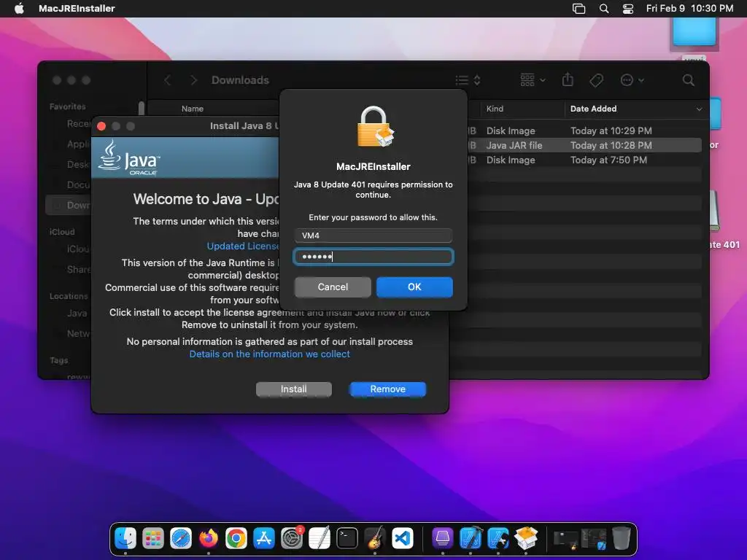This screenshot has height=560, width=747.
Task: Open the MacJREInstaller application menu
Action: coord(77,8)
